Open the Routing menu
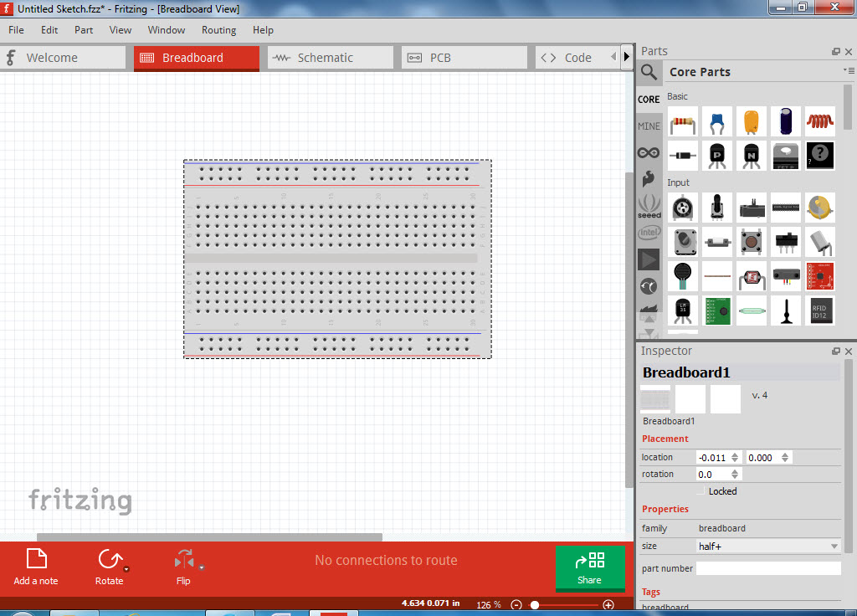This screenshot has width=857, height=616. click(x=218, y=30)
